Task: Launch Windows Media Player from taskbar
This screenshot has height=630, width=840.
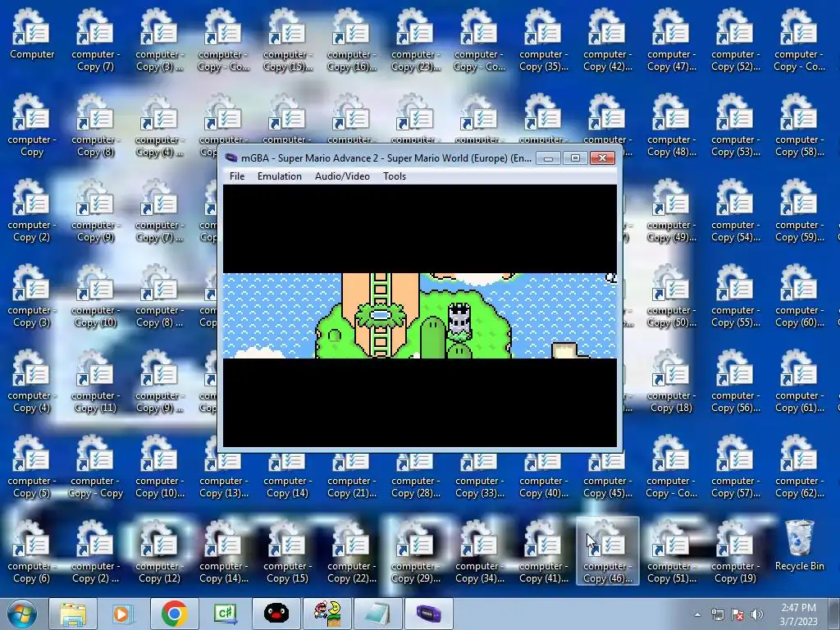Action: coord(123,614)
